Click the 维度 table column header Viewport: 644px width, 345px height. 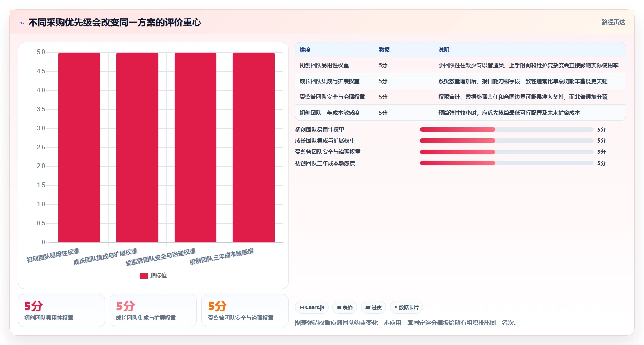point(305,50)
